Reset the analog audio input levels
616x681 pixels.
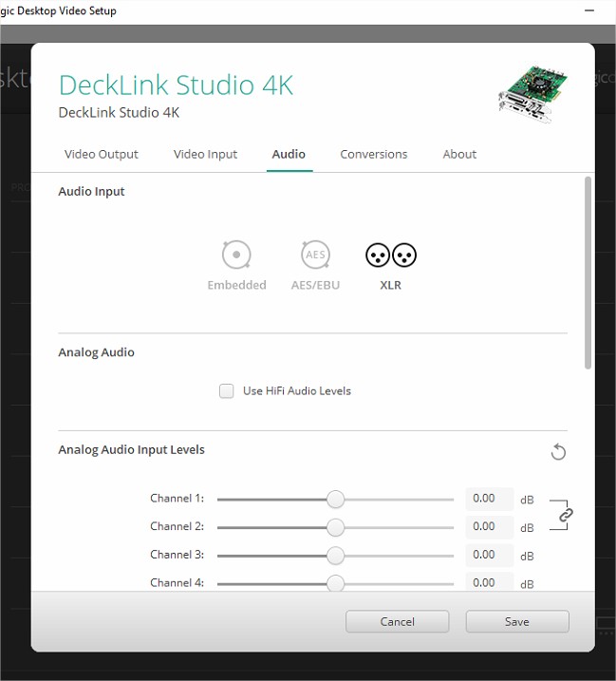tap(558, 452)
